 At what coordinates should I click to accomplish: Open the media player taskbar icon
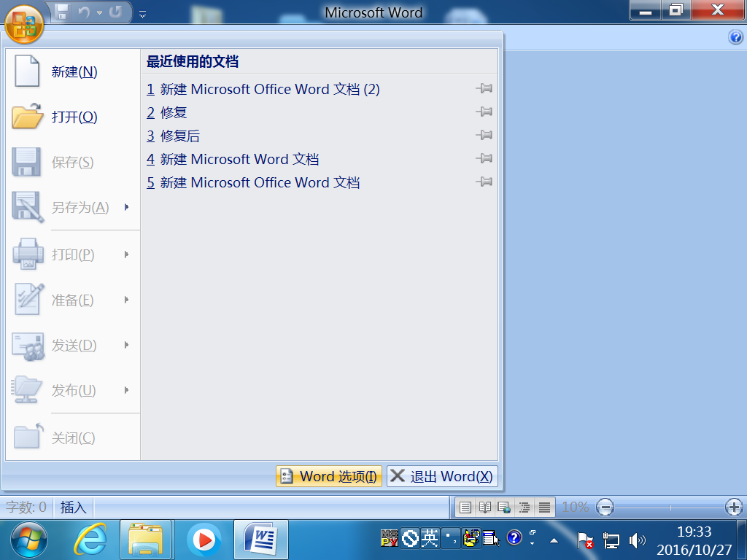click(204, 540)
